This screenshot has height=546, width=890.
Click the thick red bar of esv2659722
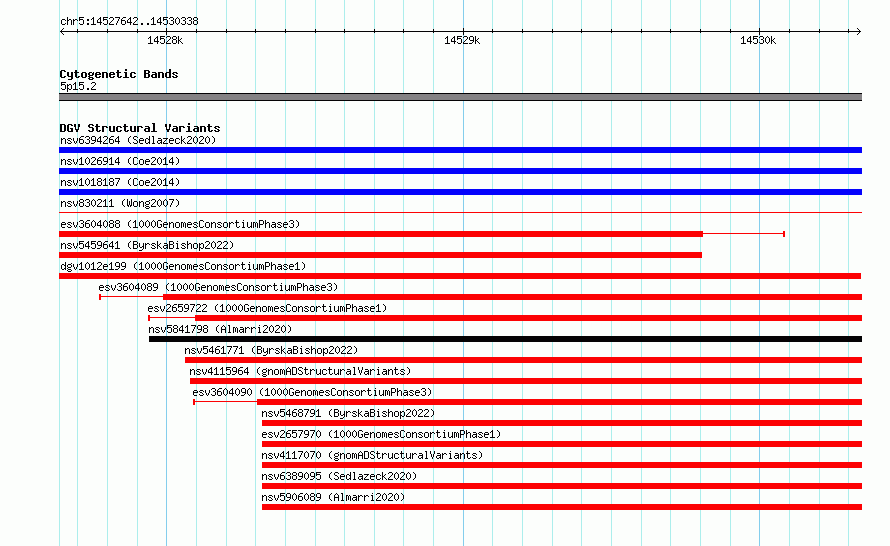coord(528,318)
